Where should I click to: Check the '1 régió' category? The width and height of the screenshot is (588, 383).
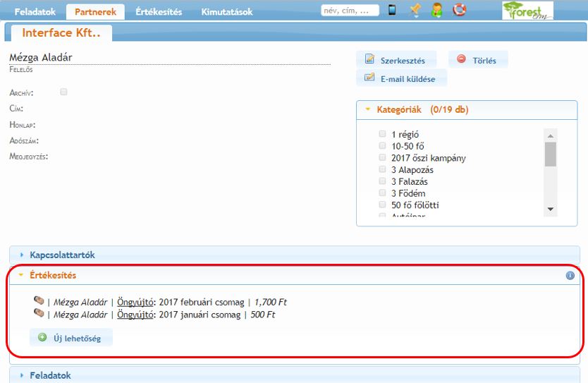click(383, 134)
